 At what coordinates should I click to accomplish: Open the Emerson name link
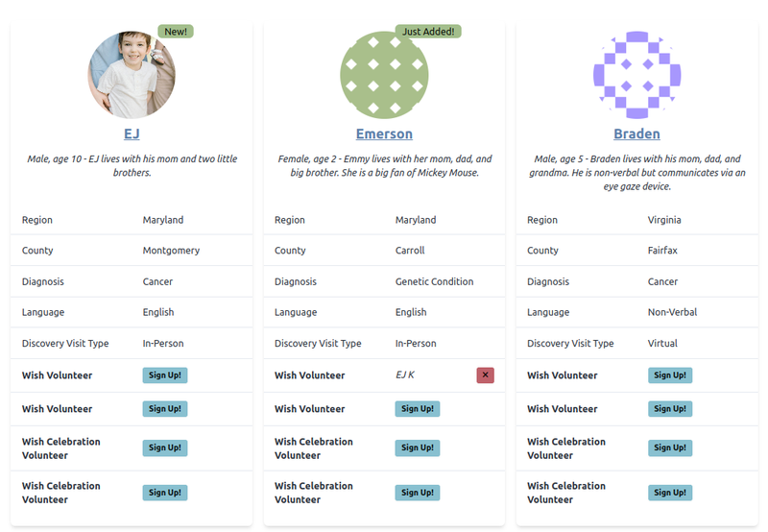point(384,133)
